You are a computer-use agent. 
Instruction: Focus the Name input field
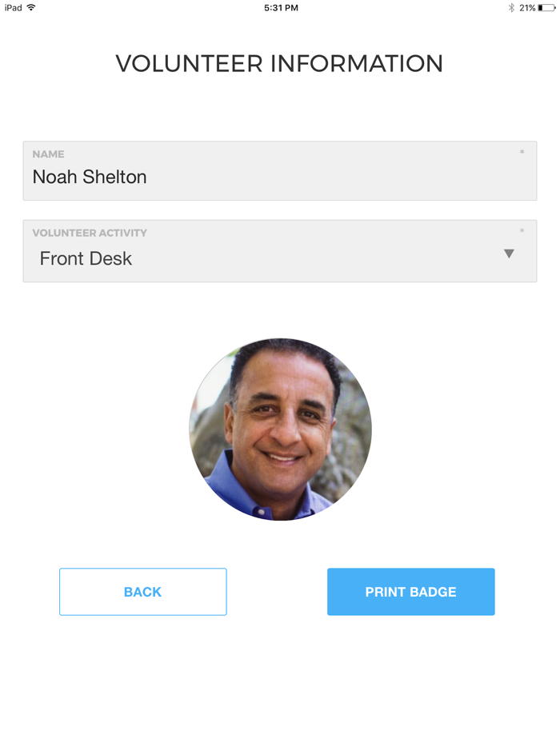[280, 170]
